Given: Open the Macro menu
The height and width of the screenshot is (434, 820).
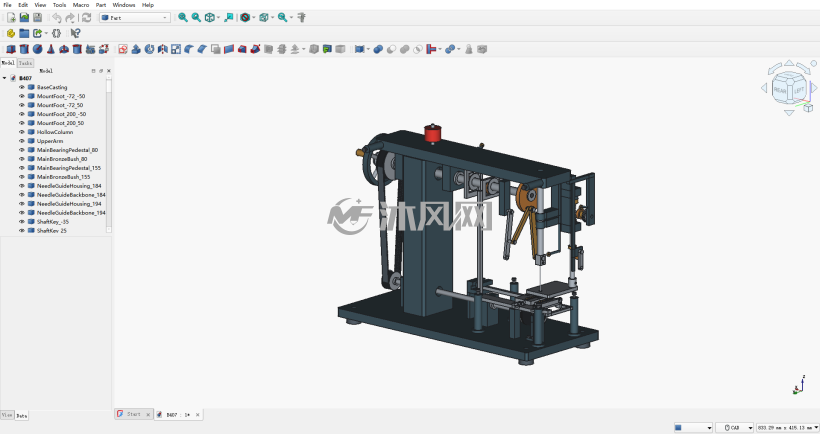Looking at the screenshot, I should 81,5.
